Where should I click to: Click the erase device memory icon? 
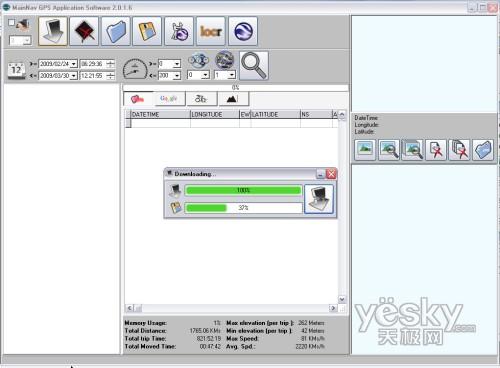pyautogui.click(x=84, y=31)
